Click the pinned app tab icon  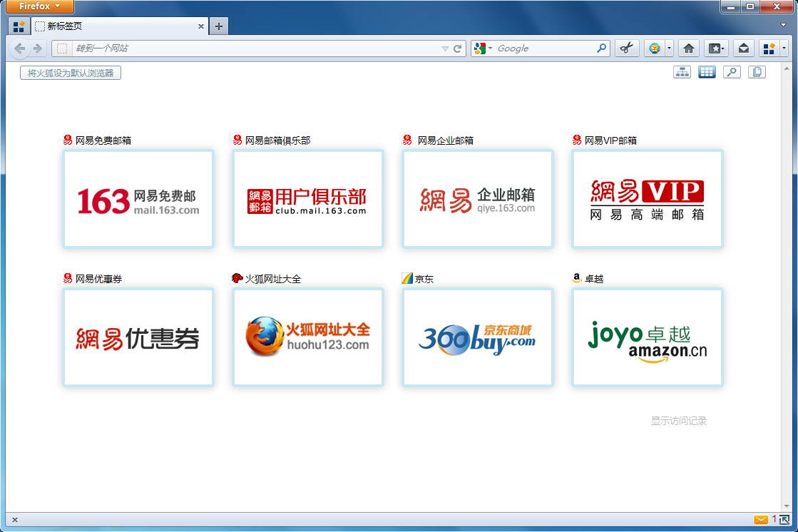pyautogui.click(x=19, y=26)
